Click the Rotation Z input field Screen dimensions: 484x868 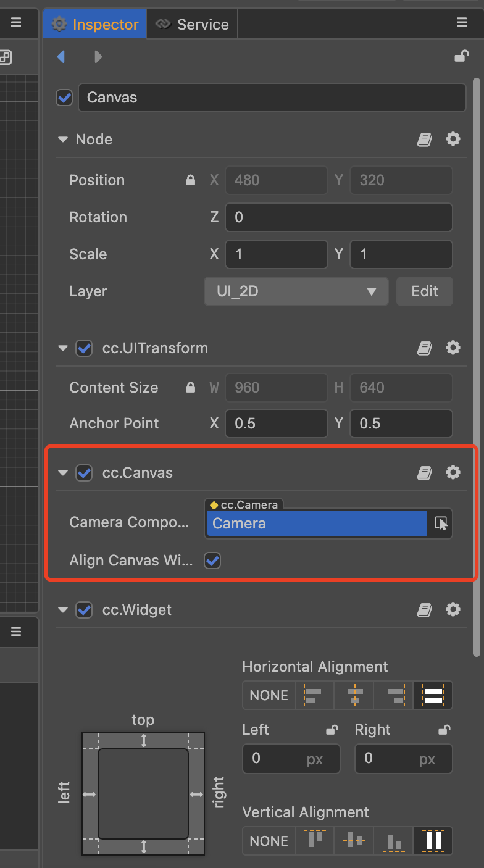[338, 217]
